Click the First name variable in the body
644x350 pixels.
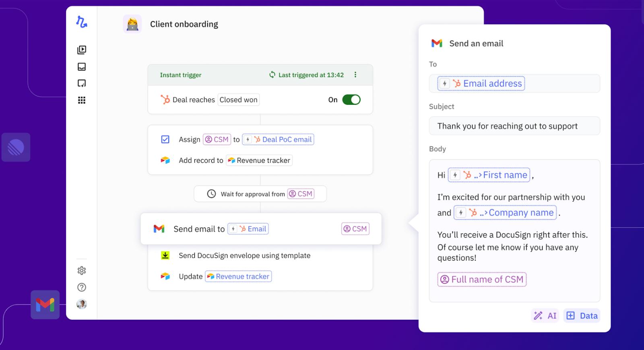pyautogui.click(x=489, y=175)
